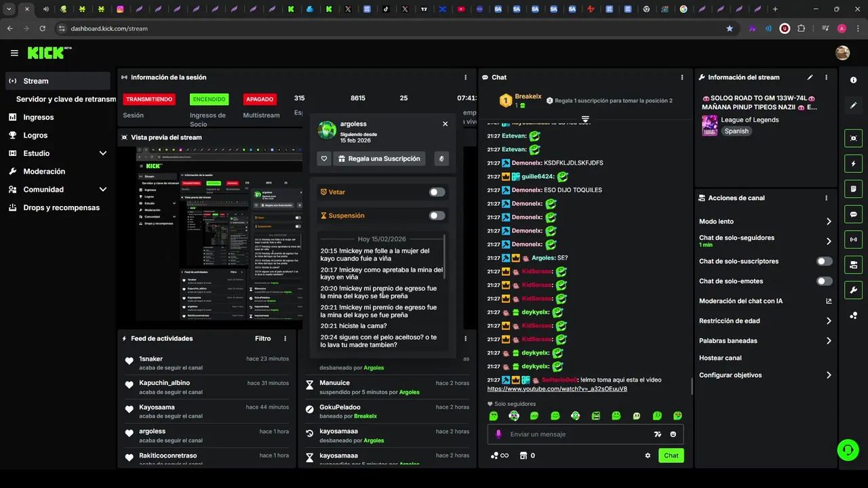868x488 pixels.
Task: Edit stream info with the pencil icon
Action: pyautogui.click(x=810, y=77)
